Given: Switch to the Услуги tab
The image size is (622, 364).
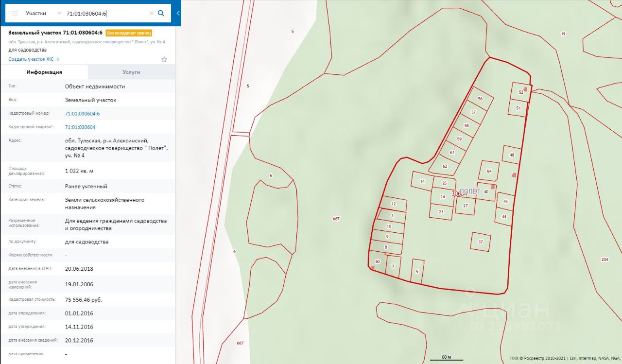Looking at the screenshot, I should coord(131,72).
